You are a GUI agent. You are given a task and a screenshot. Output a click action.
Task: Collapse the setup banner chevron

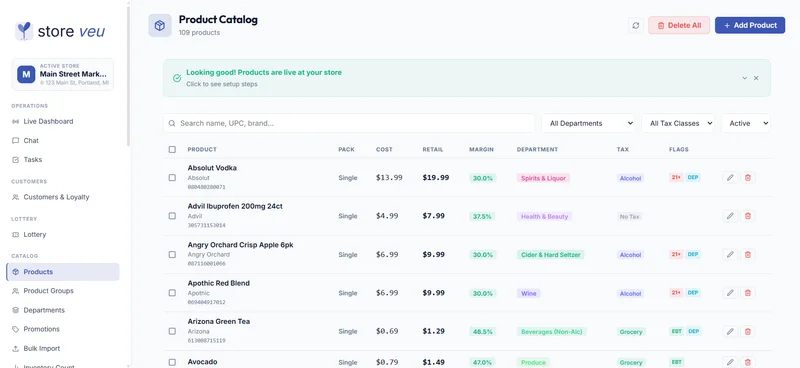tap(744, 78)
